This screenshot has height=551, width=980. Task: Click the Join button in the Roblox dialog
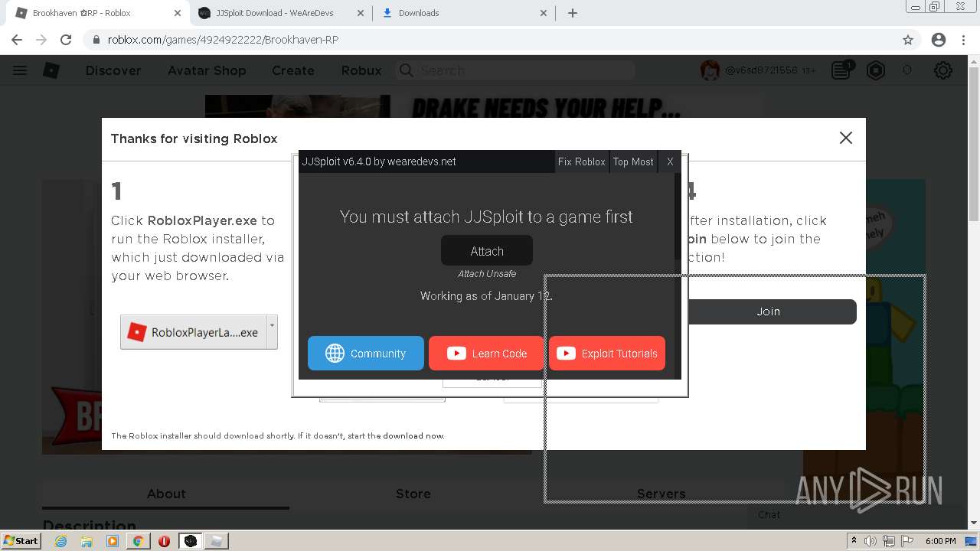point(769,311)
